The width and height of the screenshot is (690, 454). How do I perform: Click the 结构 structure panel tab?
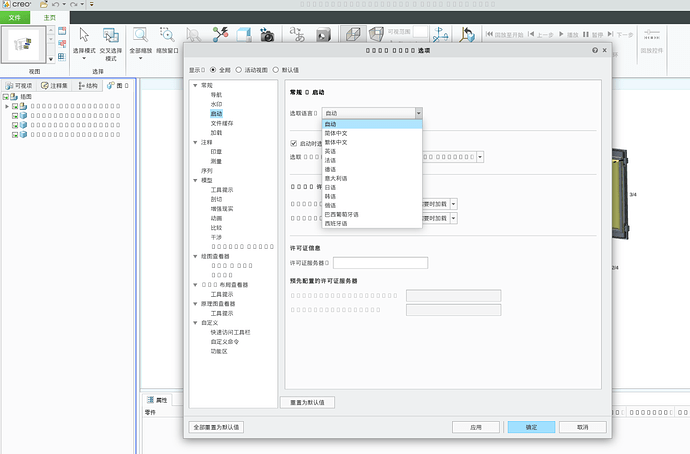tap(88, 87)
